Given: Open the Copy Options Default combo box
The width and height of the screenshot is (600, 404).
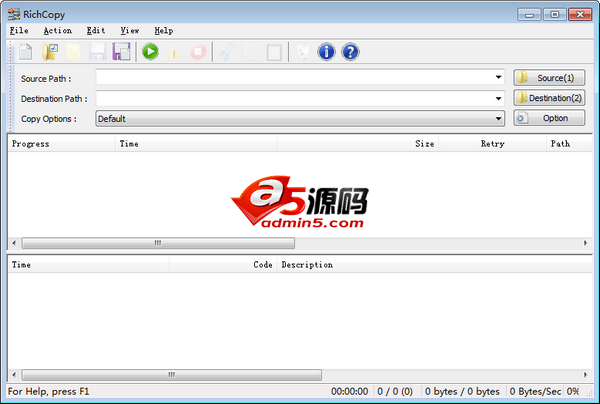Looking at the screenshot, I should click(x=300, y=119).
